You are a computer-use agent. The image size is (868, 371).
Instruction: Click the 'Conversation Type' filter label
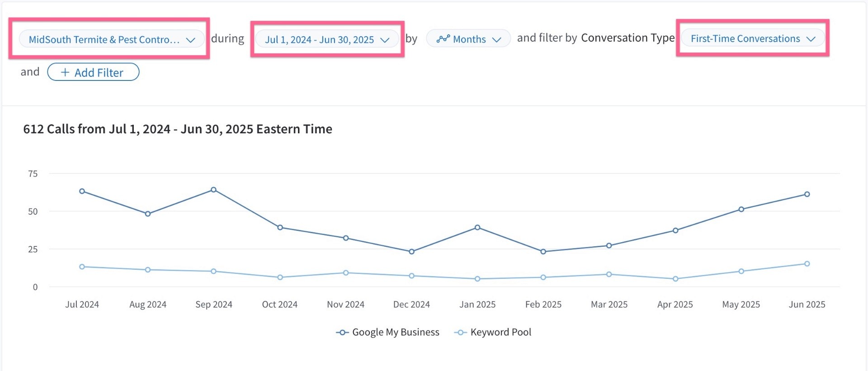(627, 38)
